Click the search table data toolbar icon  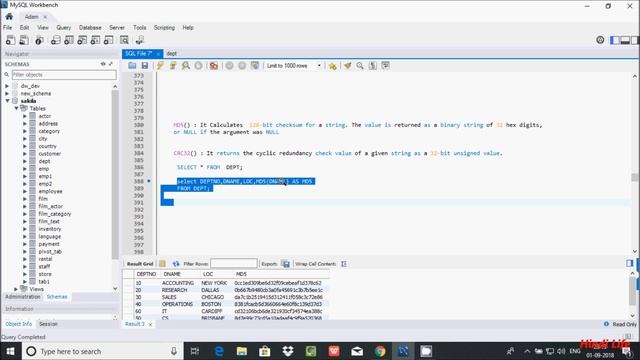tap(124, 40)
